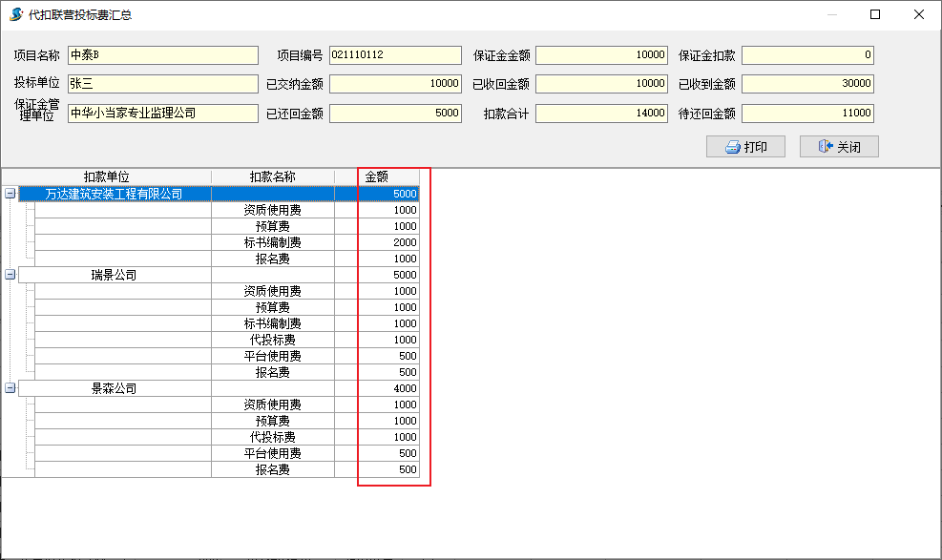Click the 打印 print button
The height and width of the screenshot is (560, 942).
[x=744, y=147]
